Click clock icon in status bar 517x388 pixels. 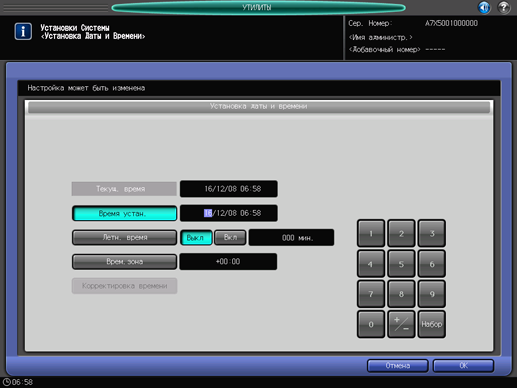6,382
